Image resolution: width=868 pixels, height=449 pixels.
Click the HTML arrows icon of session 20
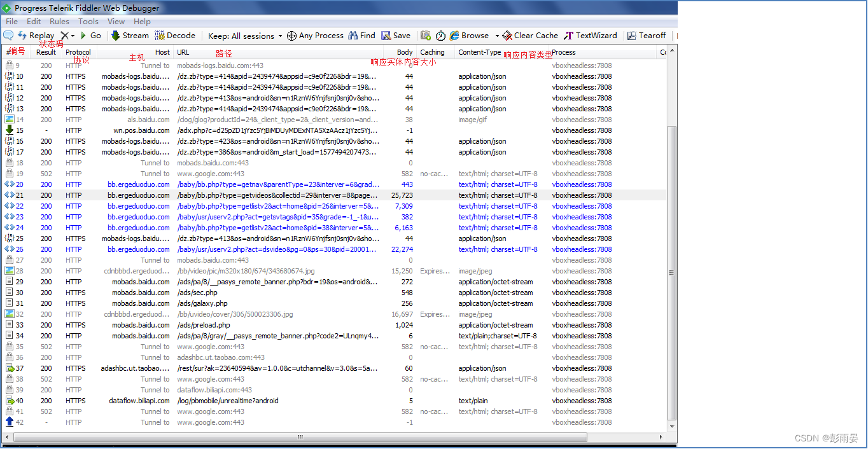coord(10,184)
